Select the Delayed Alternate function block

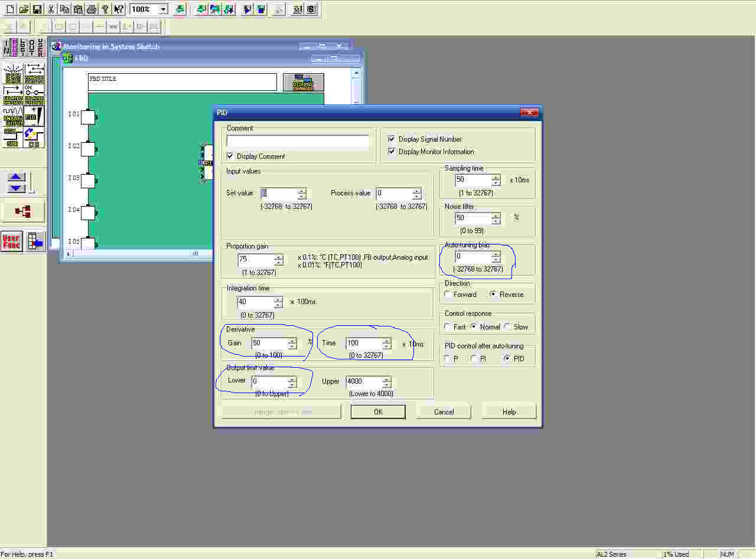[x=34, y=95]
